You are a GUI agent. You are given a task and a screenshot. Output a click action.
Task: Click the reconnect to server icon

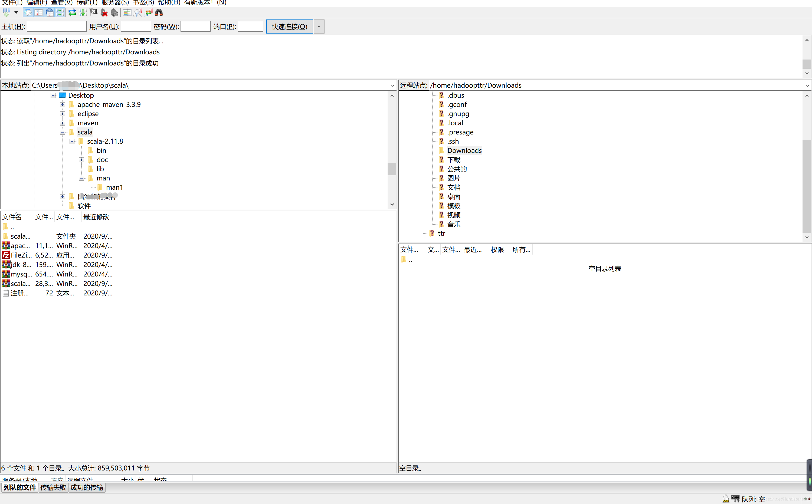115,13
